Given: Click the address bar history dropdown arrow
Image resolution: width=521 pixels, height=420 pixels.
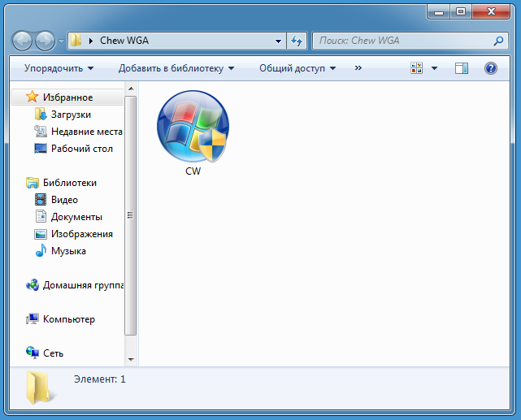Looking at the screenshot, I should (279, 41).
